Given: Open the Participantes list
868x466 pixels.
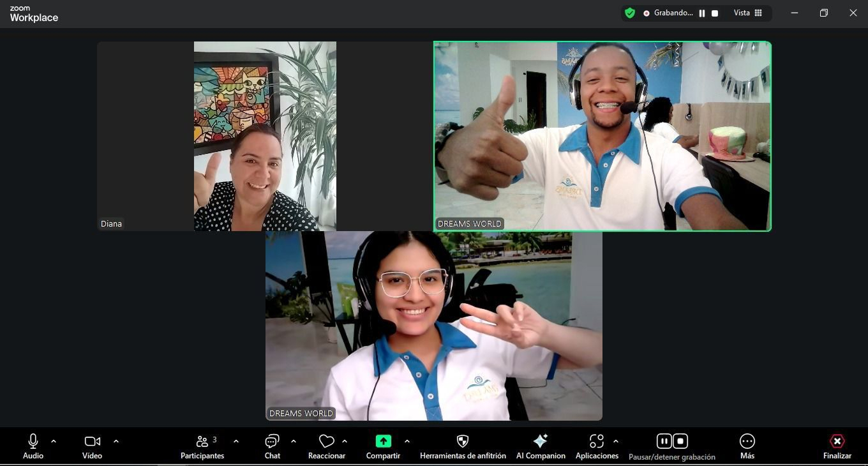Looking at the screenshot, I should click(x=202, y=442).
